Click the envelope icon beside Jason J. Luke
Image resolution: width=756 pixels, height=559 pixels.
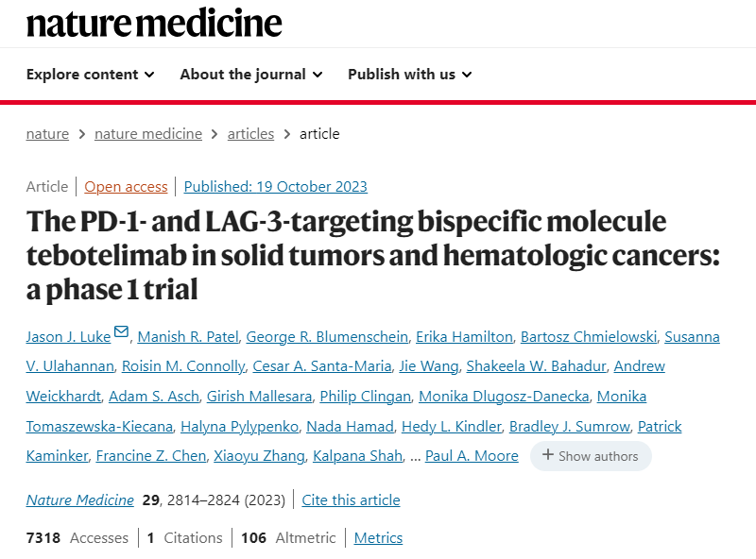(x=122, y=331)
